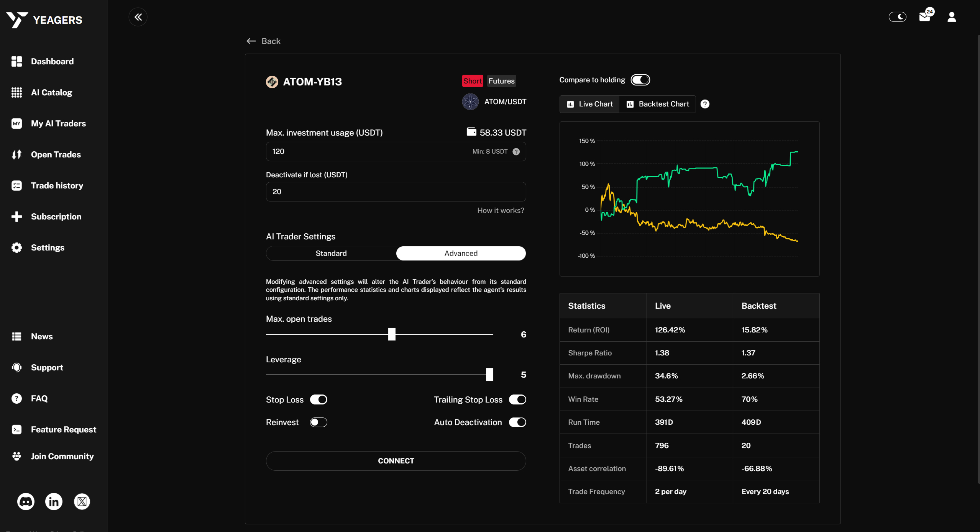Image resolution: width=980 pixels, height=532 pixels.
Task: Toggle the Stop Loss switch
Action: [x=318, y=399]
